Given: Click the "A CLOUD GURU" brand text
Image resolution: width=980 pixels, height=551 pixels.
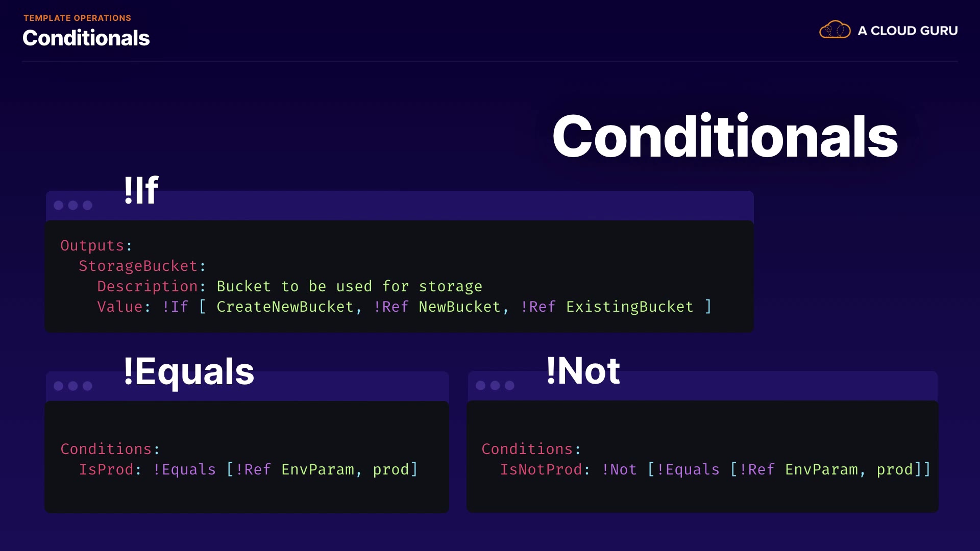Looking at the screenshot, I should pyautogui.click(x=908, y=31).
